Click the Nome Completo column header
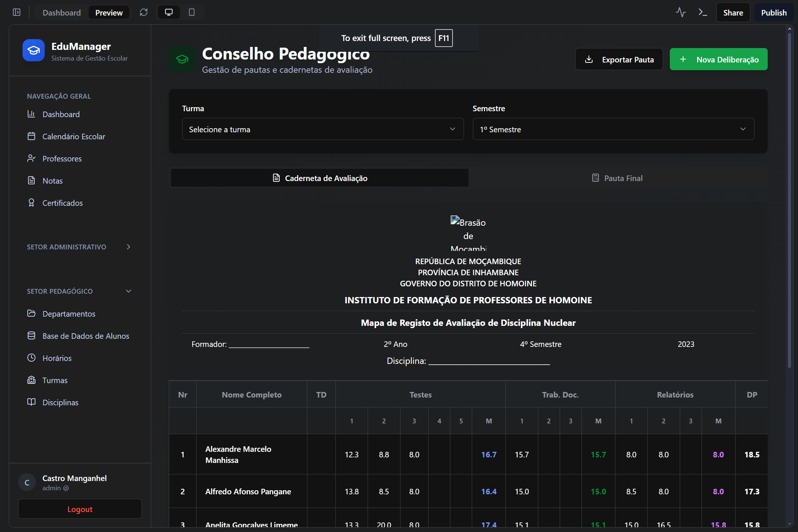Image resolution: width=798 pixels, height=532 pixels. click(x=252, y=395)
